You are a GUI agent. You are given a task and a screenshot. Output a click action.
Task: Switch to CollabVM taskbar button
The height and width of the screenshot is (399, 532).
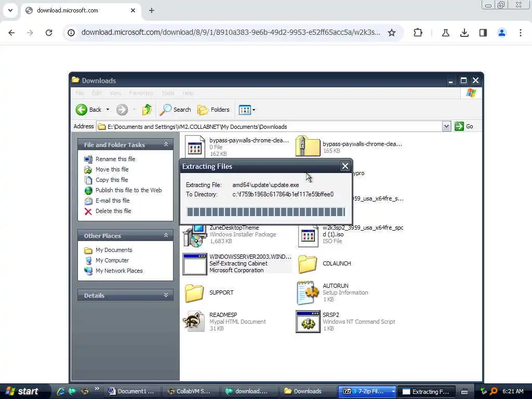pyautogui.click(x=190, y=391)
